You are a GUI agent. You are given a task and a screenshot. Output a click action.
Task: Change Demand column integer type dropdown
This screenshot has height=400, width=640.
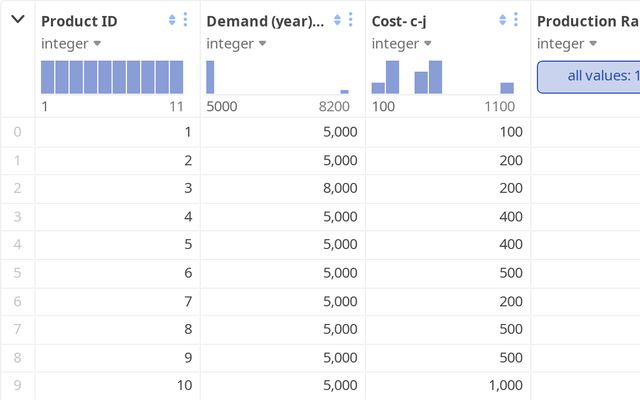236,44
